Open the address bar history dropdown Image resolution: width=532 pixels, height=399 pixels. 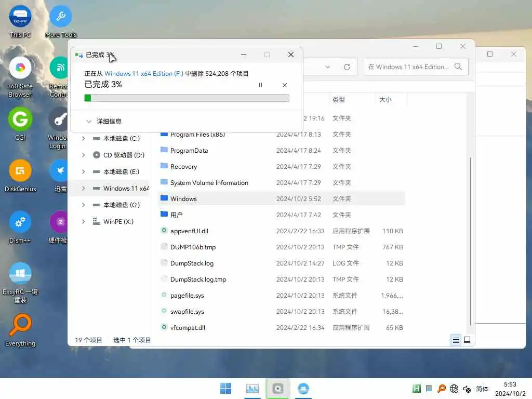[327, 67]
